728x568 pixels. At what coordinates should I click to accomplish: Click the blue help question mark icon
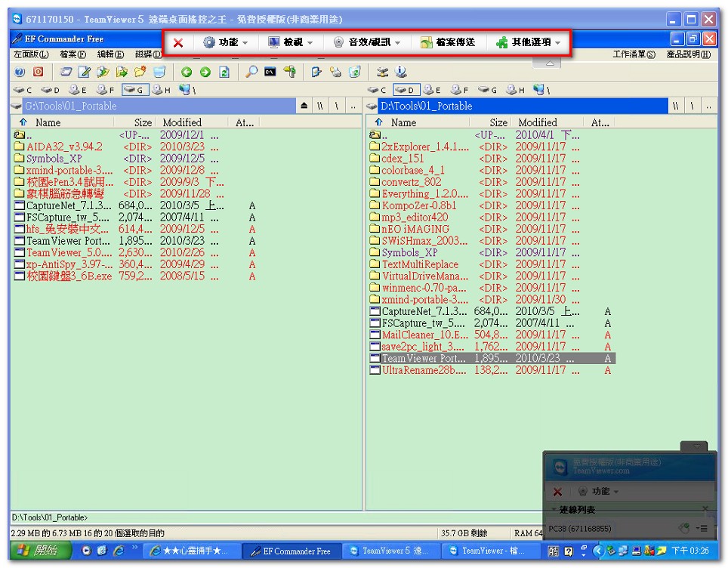click(x=20, y=72)
